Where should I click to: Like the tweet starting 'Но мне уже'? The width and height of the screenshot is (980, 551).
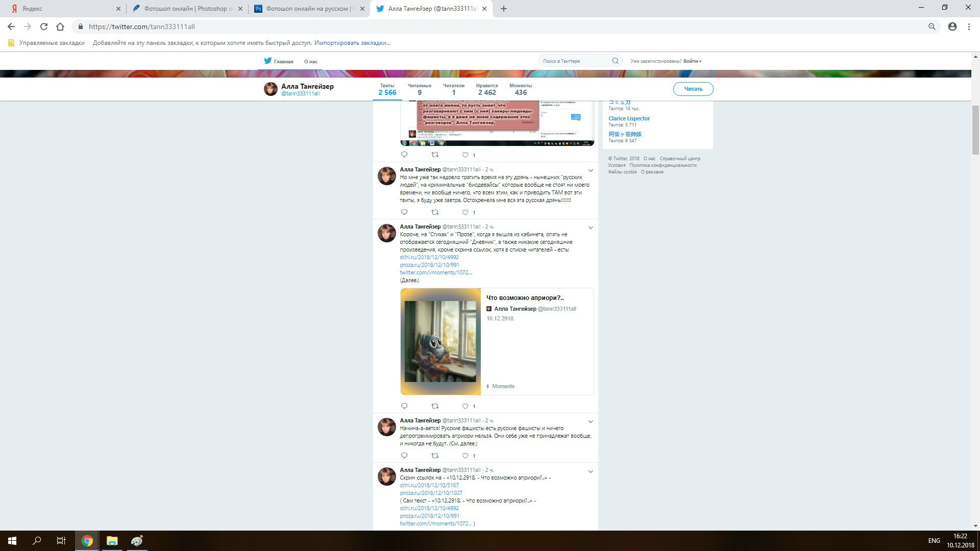click(x=465, y=212)
